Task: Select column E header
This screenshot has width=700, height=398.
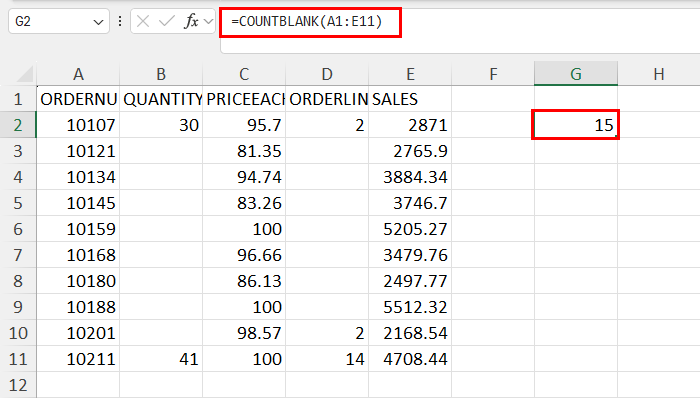Action: tap(410, 74)
